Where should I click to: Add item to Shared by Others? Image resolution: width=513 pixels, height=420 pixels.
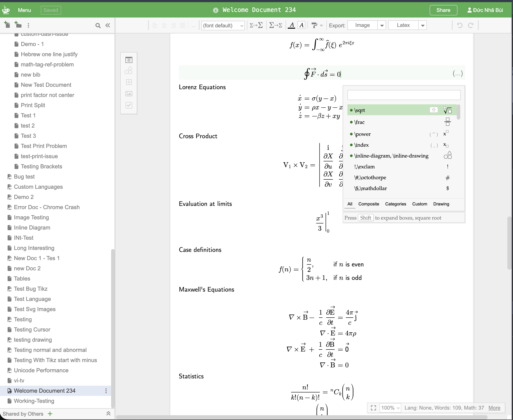(50, 414)
